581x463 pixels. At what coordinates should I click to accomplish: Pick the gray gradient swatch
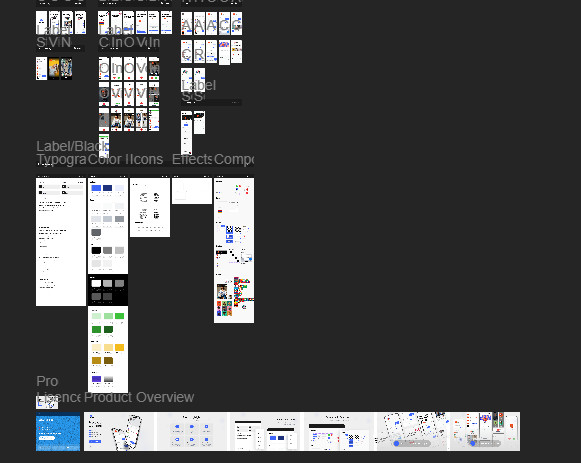click(108, 379)
